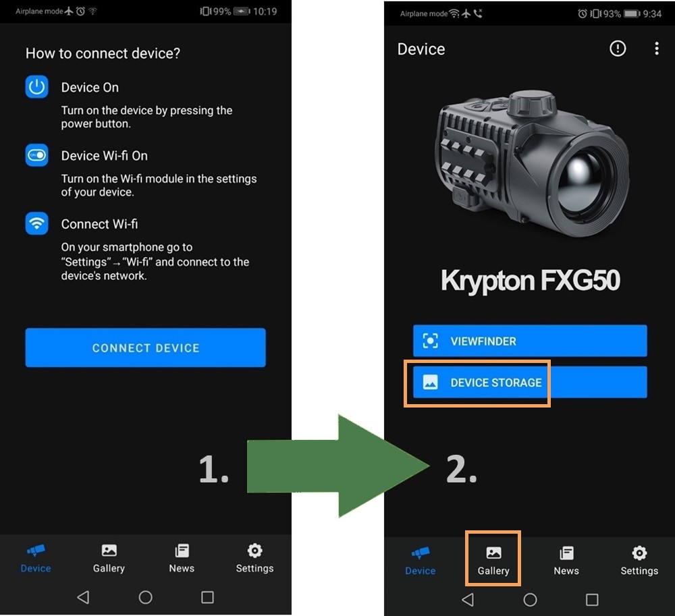The height and width of the screenshot is (616, 675).
Task: Tap Android back triangle on Krypton FXG50 screen
Action: (467, 599)
